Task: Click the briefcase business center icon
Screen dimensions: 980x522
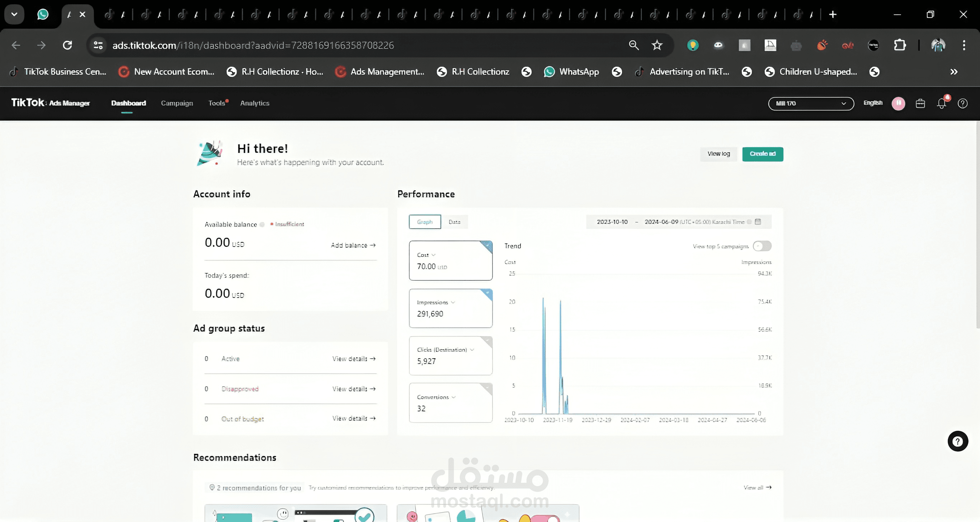Action: coord(920,103)
